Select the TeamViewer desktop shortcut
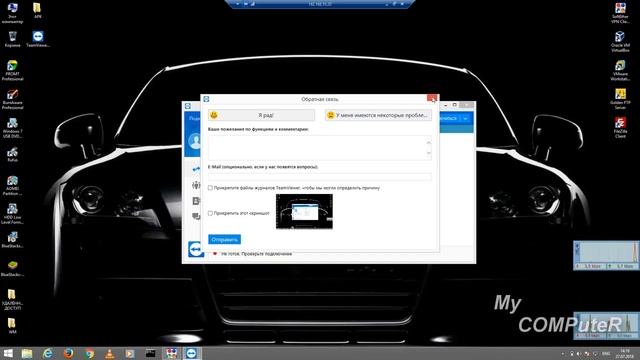 (x=38, y=39)
